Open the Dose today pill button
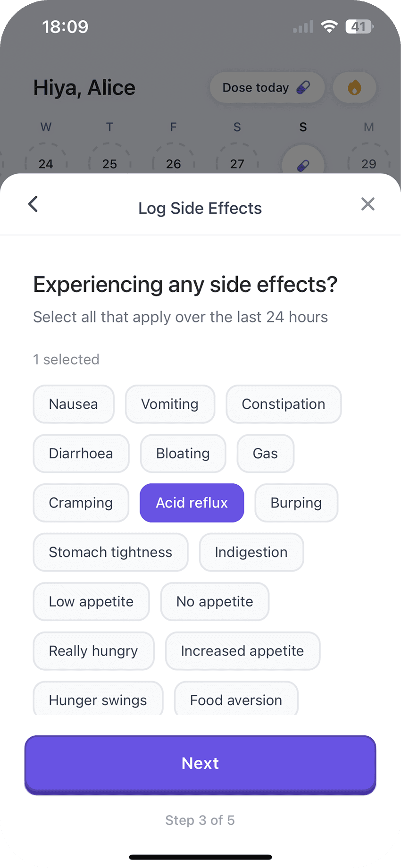Image resolution: width=401 pixels, height=868 pixels. pos(267,87)
